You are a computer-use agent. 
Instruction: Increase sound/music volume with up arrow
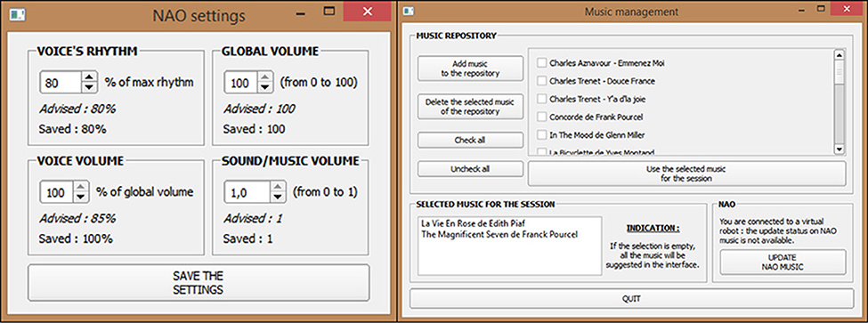click(x=278, y=187)
